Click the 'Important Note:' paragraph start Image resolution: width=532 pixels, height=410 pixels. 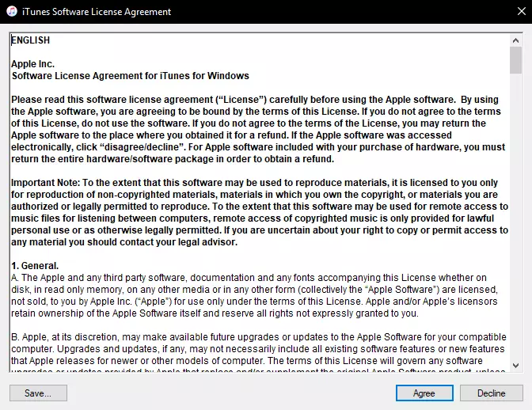(x=45, y=183)
